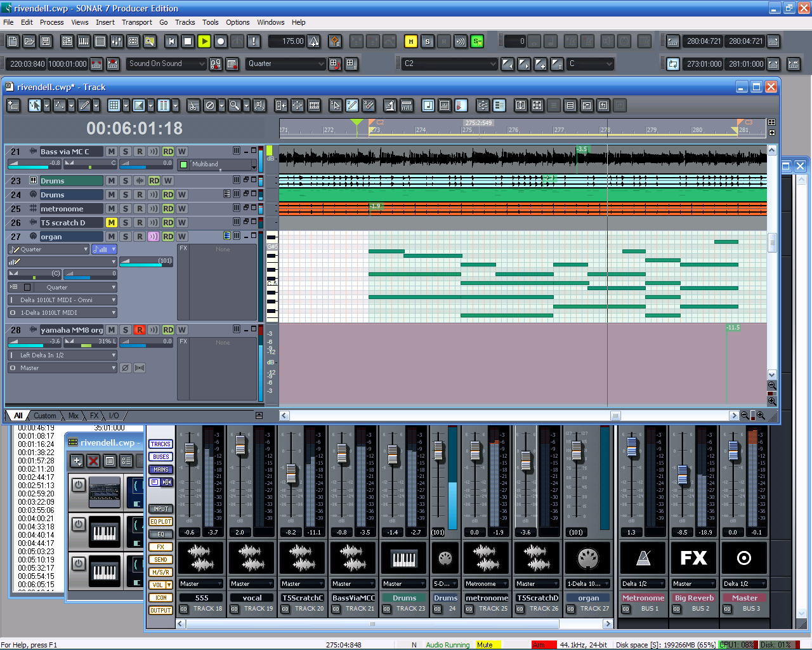Open the Delta 1010LT MIDI - Omni input dropdown
This screenshot has width=812, height=650.
pos(62,300)
